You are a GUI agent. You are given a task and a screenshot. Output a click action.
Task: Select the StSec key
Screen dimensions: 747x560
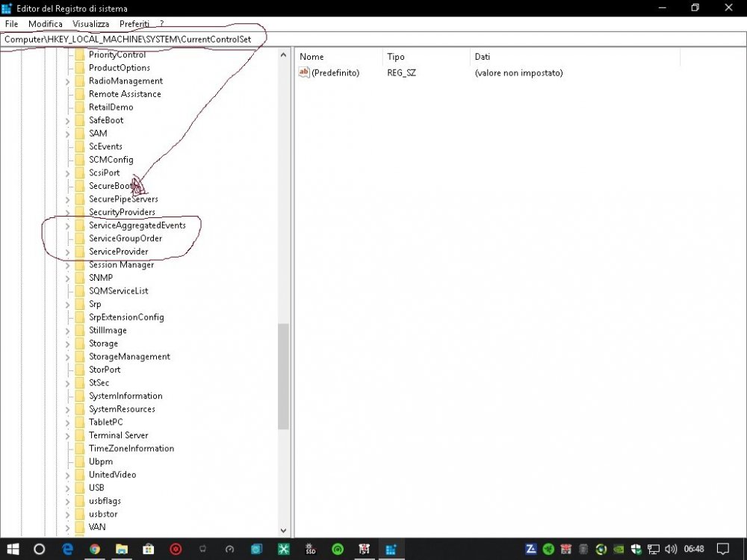tap(99, 383)
